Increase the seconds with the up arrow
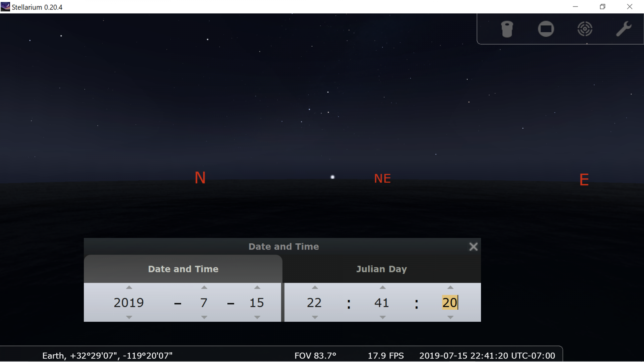Viewport: 644px width, 362px height. point(450,287)
